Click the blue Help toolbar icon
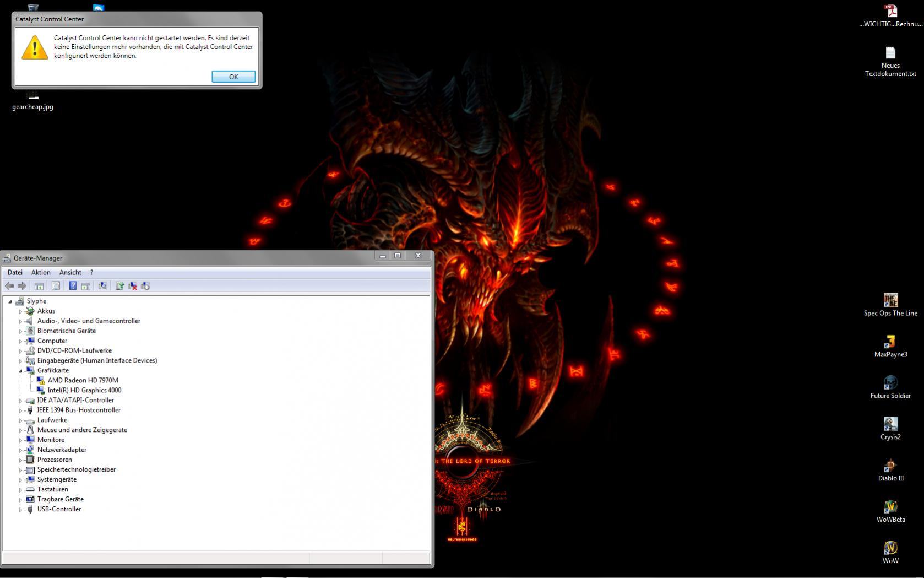Image resolution: width=924 pixels, height=578 pixels. (x=73, y=286)
